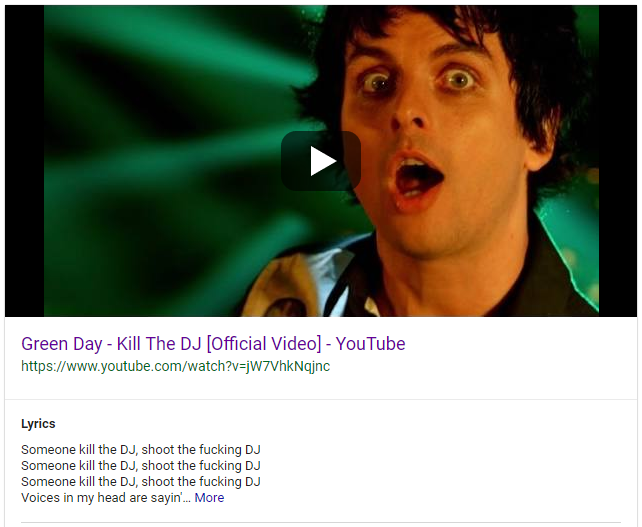Expand lyrics with the More link
642x527 pixels.
coord(209,498)
